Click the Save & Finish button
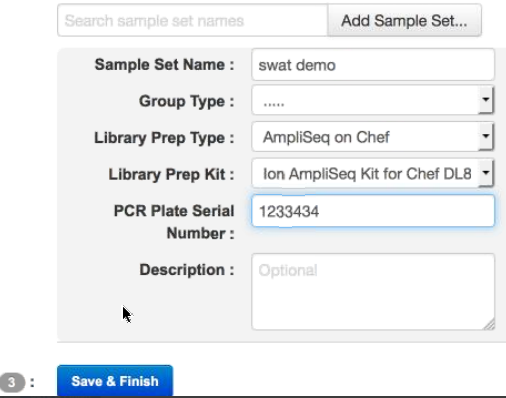Viewport: 506px width, 398px height. 115,381
